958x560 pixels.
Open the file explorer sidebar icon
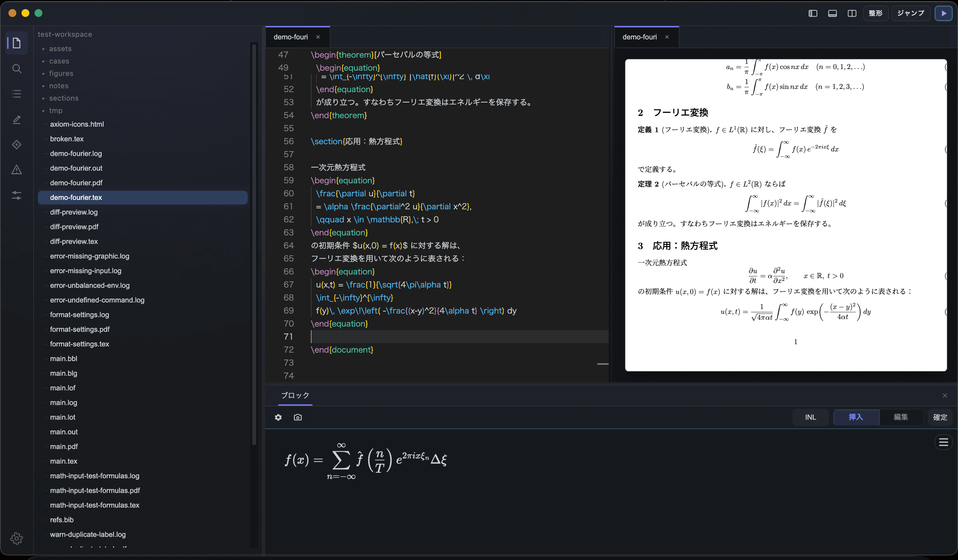click(16, 43)
